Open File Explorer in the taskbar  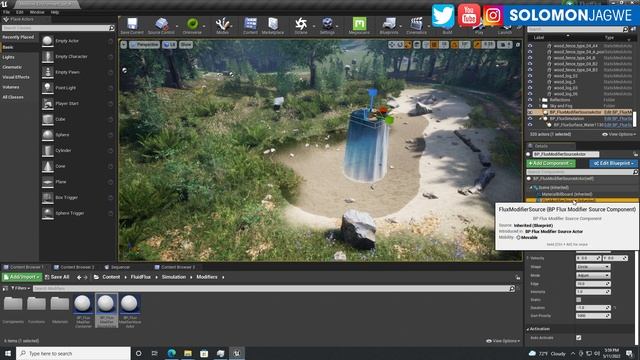coord(188,353)
